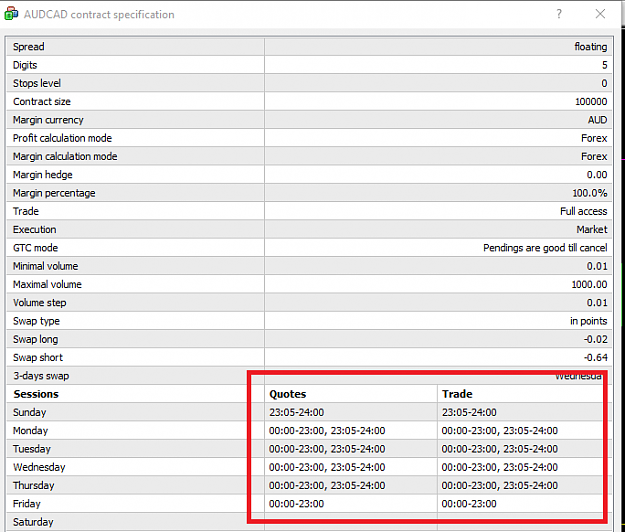Viewport: 625px width, 532px height.
Task: Select the 3-days swap row label
Action: (x=41, y=376)
